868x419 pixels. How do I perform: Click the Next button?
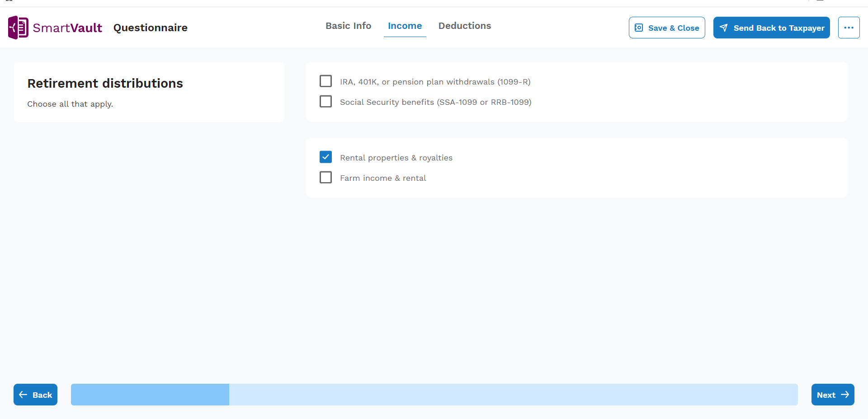(833, 395)
